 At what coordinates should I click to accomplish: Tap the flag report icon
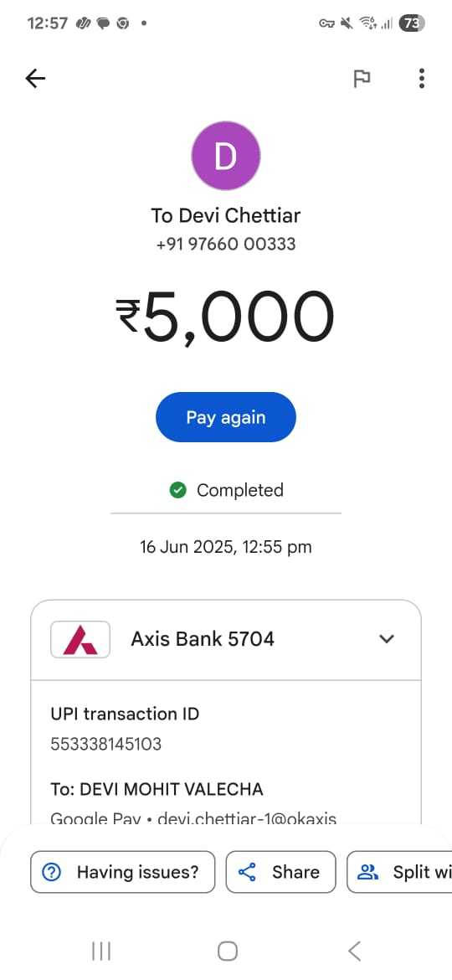362,79
